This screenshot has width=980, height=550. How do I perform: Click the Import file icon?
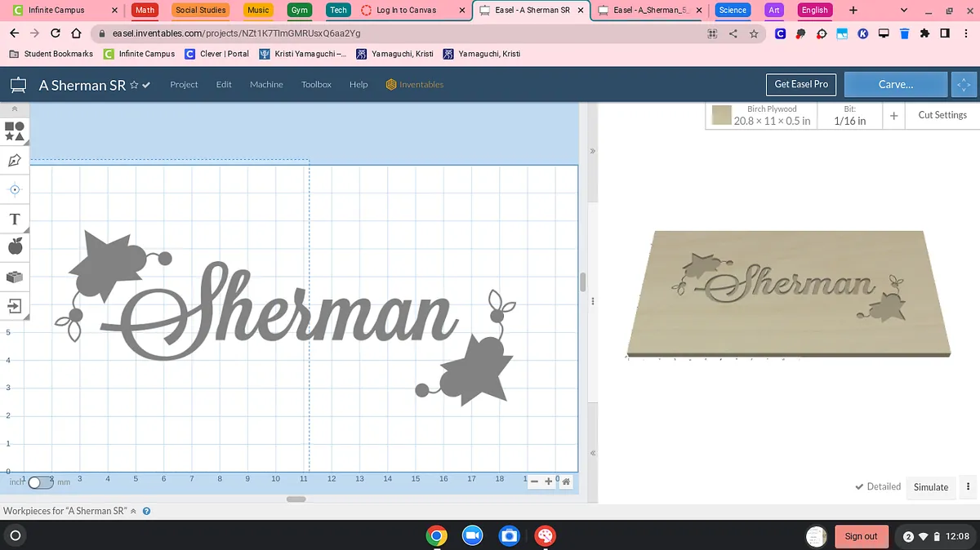15,306
